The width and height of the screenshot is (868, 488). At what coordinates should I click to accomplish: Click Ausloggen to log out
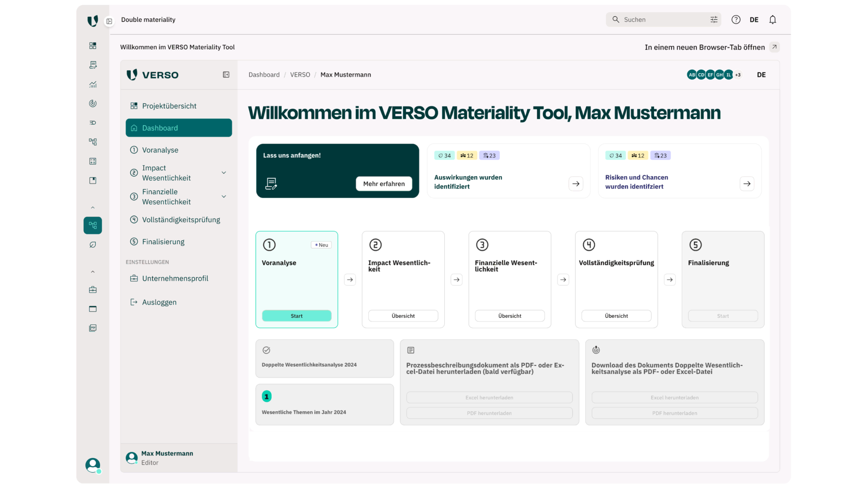pyautogui.click(x=179, y=302)
